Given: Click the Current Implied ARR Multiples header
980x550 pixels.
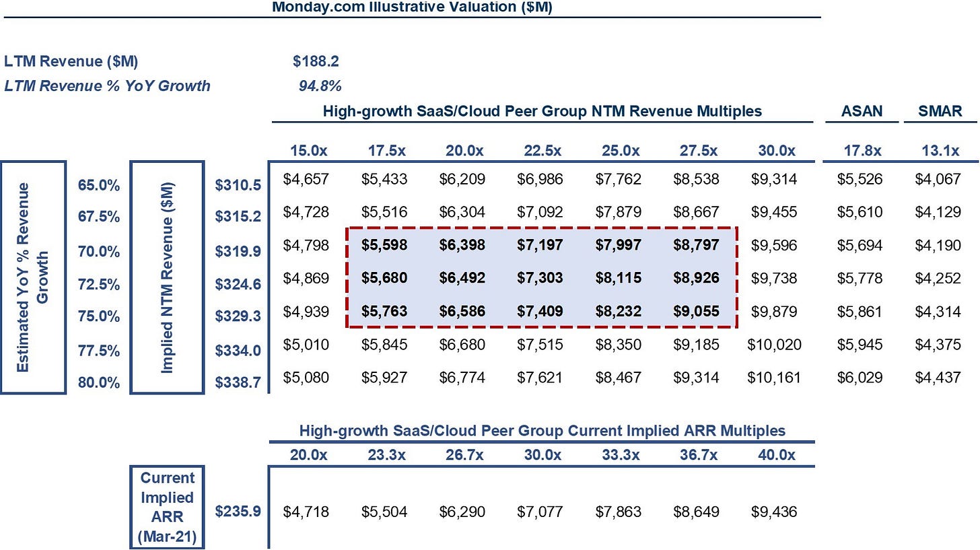Looking at the screenshot, I should (542, 430).
